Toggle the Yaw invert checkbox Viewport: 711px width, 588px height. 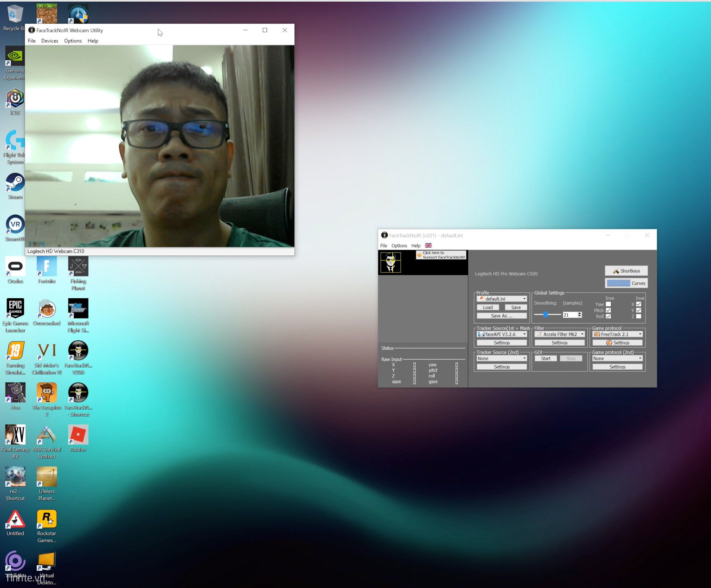click(x=608, y=304)
